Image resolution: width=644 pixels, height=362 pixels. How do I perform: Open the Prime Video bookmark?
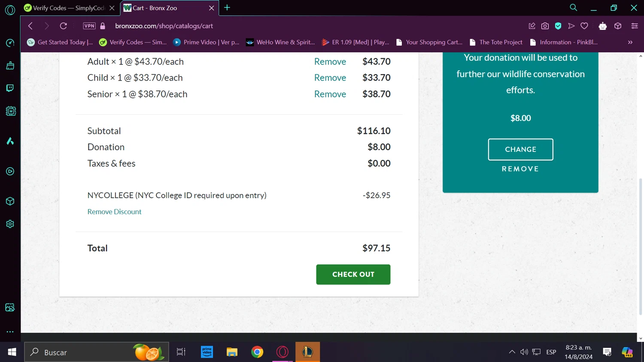click(207, 42)
